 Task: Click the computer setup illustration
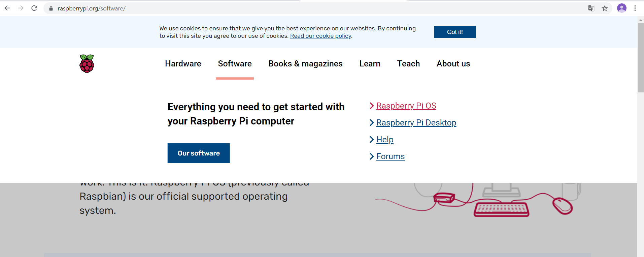(478, 200)
